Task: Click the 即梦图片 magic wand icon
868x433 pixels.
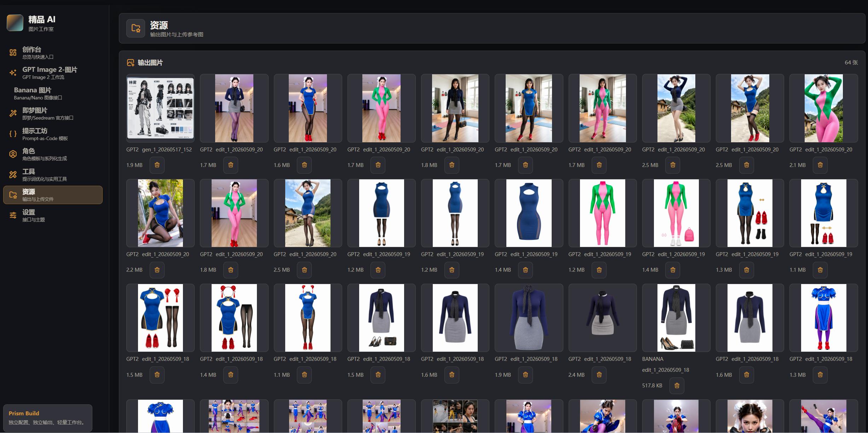Action: pyautogui.click(x=13, y=114)
